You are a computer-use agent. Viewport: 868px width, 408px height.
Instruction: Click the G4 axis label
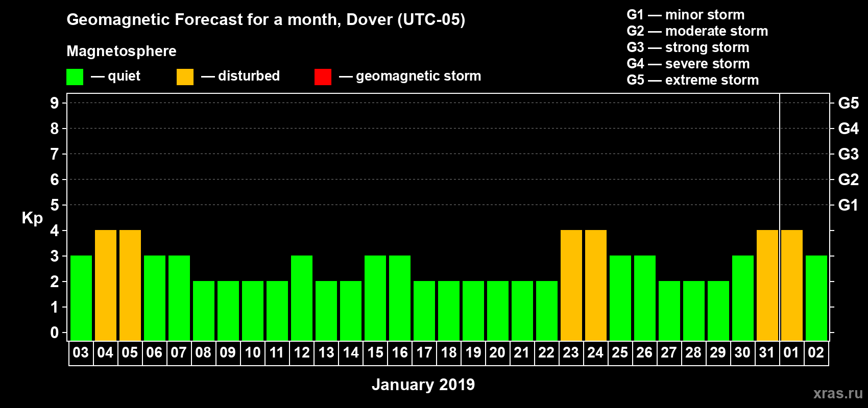point(849,129)
